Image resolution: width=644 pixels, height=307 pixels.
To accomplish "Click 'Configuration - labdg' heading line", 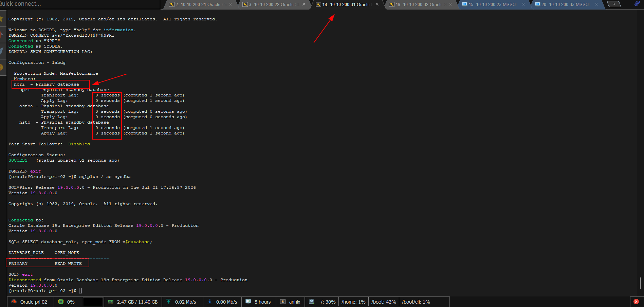I will pyautogui.click(x=37, y=62).
